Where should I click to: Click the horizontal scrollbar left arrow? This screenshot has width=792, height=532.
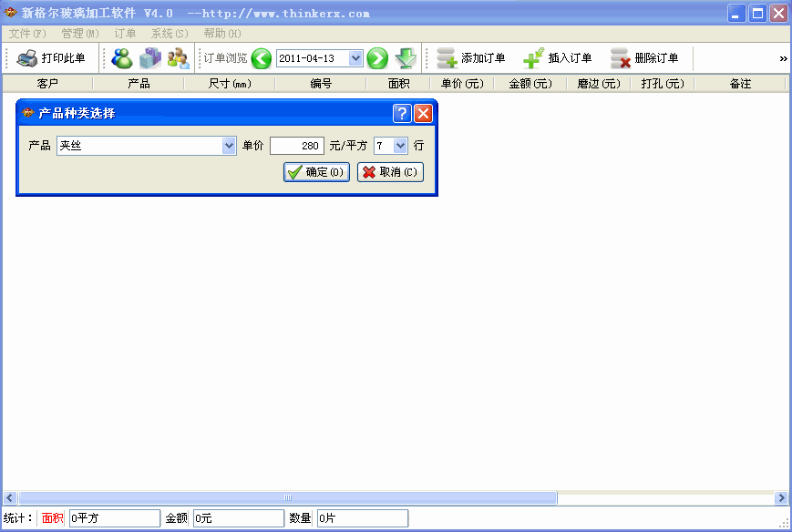pos(10,497)
